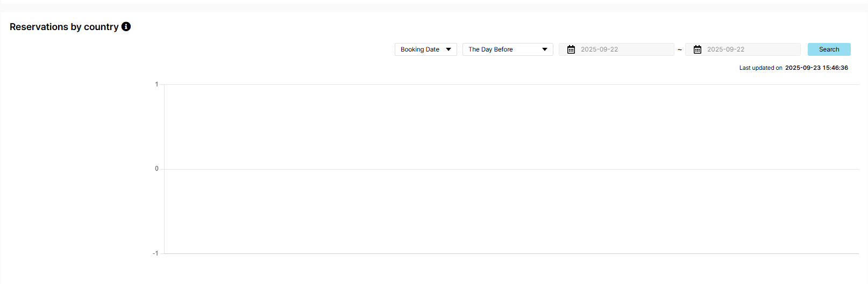The height and width of the screenshot is (284, 868).
Task: Click the arrow on The Day Before selector
Action: tap(545, 49)
